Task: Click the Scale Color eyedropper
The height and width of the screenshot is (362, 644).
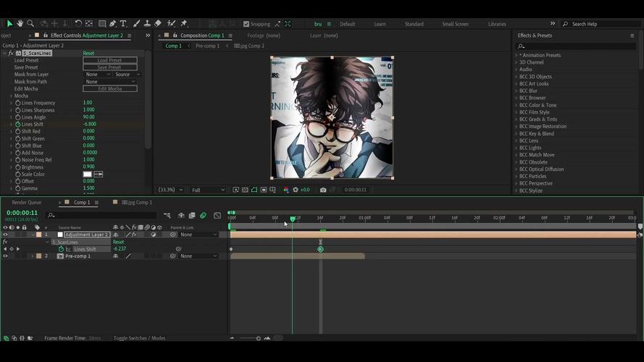Action: point(99,174)
